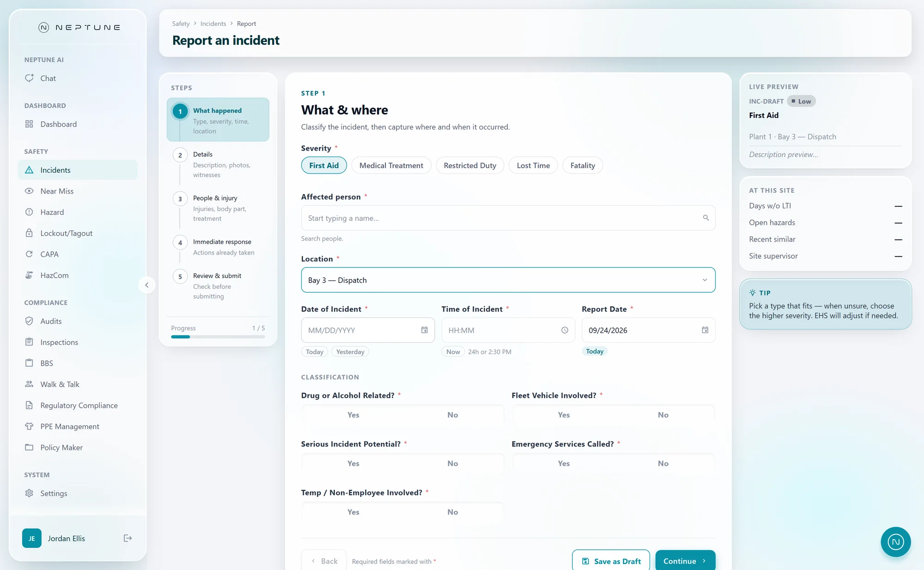Open step 3 People & injury

218,208
